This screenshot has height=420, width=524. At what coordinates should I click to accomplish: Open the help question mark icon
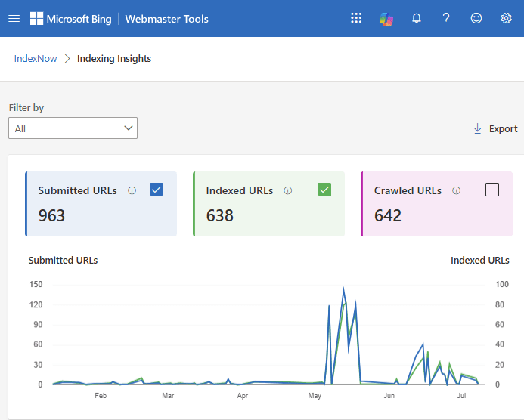446,18
